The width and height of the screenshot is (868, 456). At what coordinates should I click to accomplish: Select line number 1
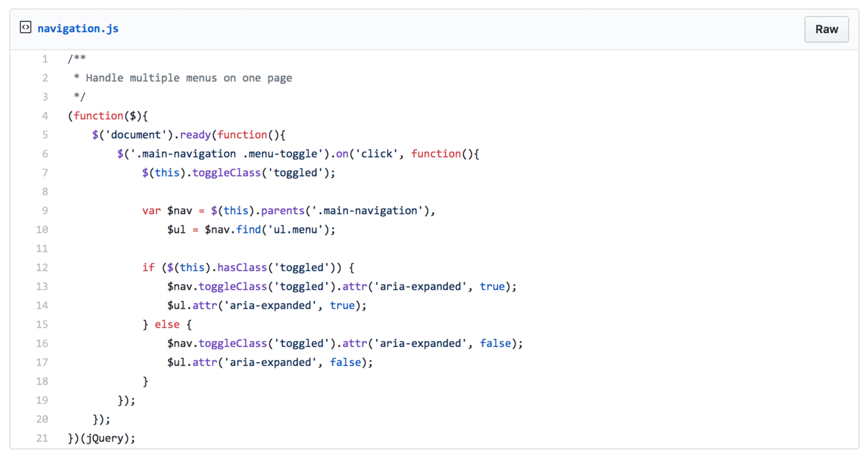point(45,59)
